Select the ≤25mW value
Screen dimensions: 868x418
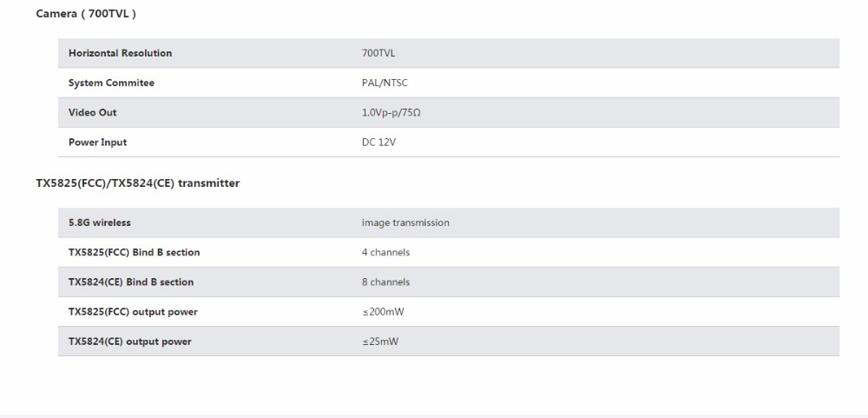[x=380, y=342]
